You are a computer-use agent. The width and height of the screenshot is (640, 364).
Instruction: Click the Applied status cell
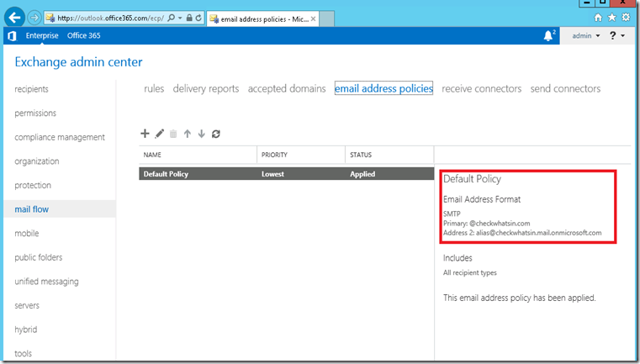point(362,174)
